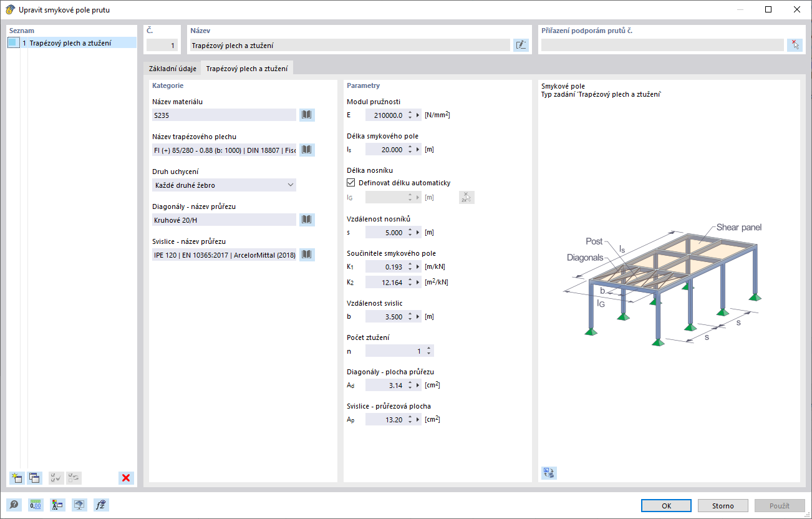This screenshot has width=812, height=519.
Task: Open the Druh uchycení dropdown
Action: coord(224,185)
